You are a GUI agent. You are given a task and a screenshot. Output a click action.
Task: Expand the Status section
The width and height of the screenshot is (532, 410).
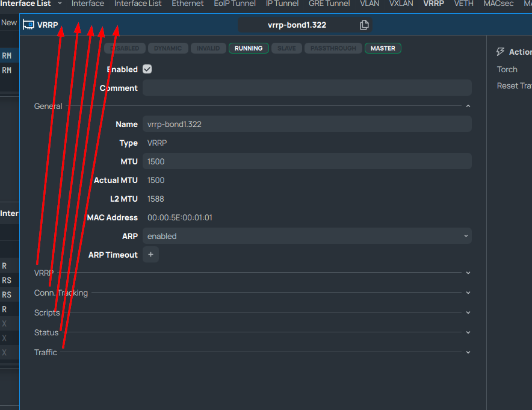468,332
